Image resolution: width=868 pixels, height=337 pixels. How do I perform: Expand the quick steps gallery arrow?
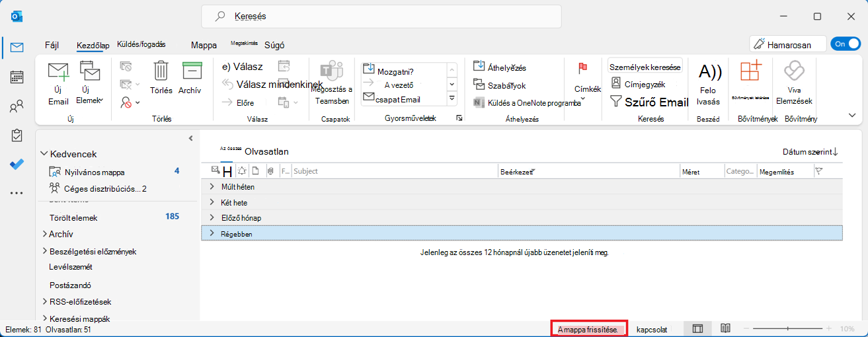pyautogui.click(x=452, y=98)
